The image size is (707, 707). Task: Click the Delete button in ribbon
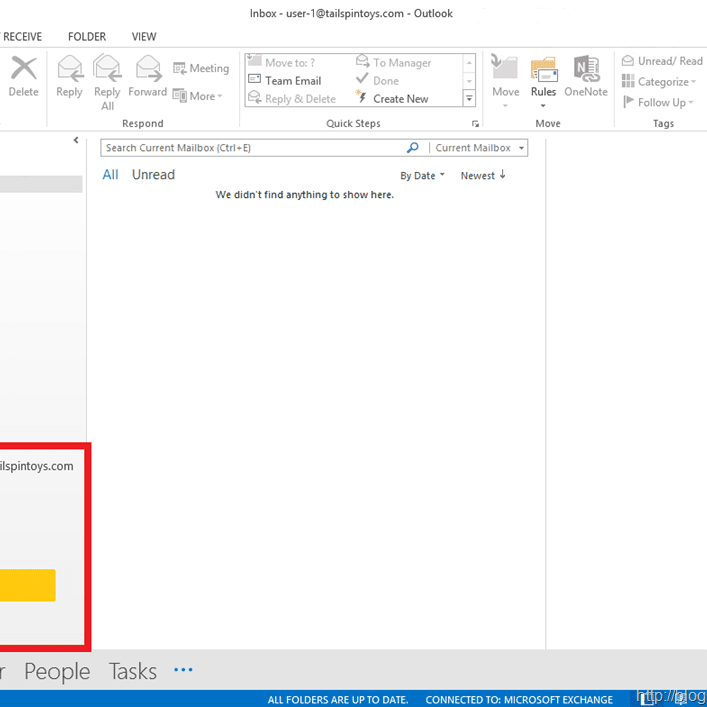coord(23,76)
